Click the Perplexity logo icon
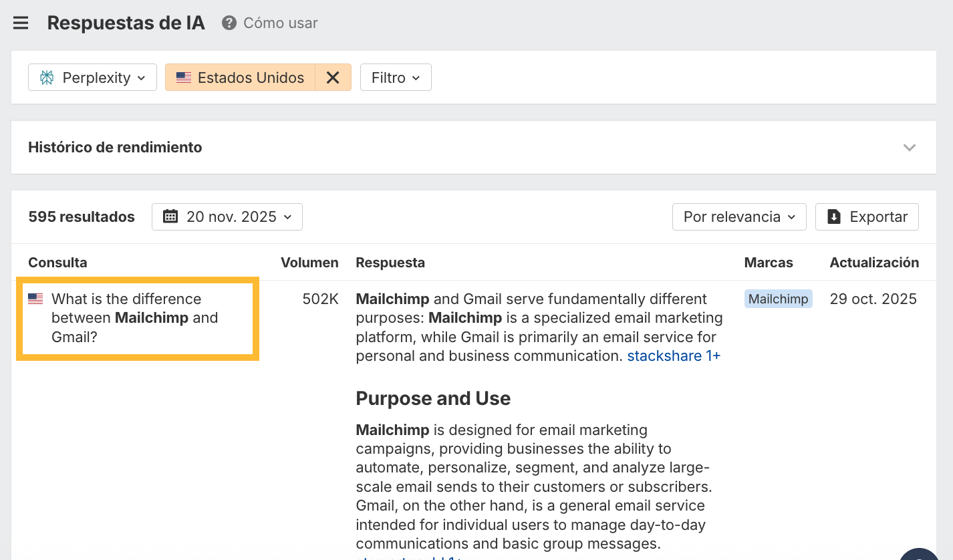This screenshot has width=953, height=560. 47,78
